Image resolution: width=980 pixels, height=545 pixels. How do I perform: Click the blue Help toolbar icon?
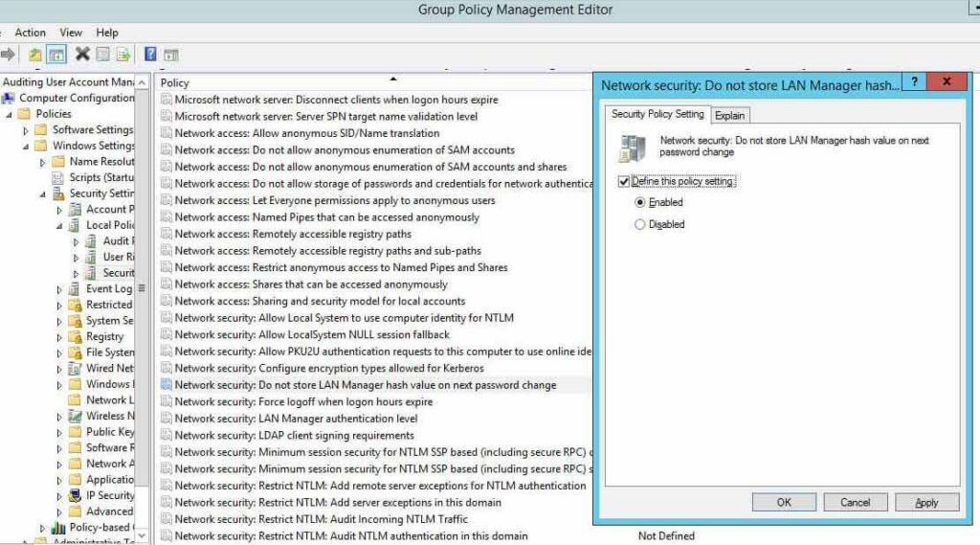[x=150, y=55]
